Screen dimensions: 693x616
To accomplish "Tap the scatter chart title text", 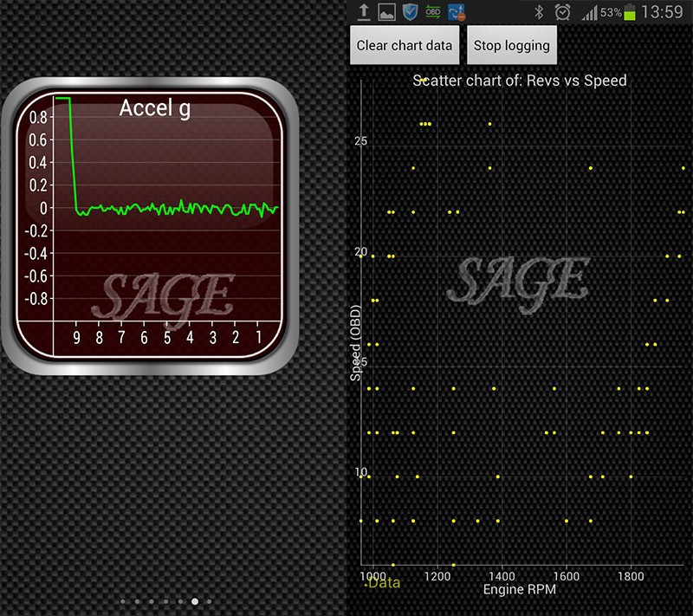I will tap(520, 81).
